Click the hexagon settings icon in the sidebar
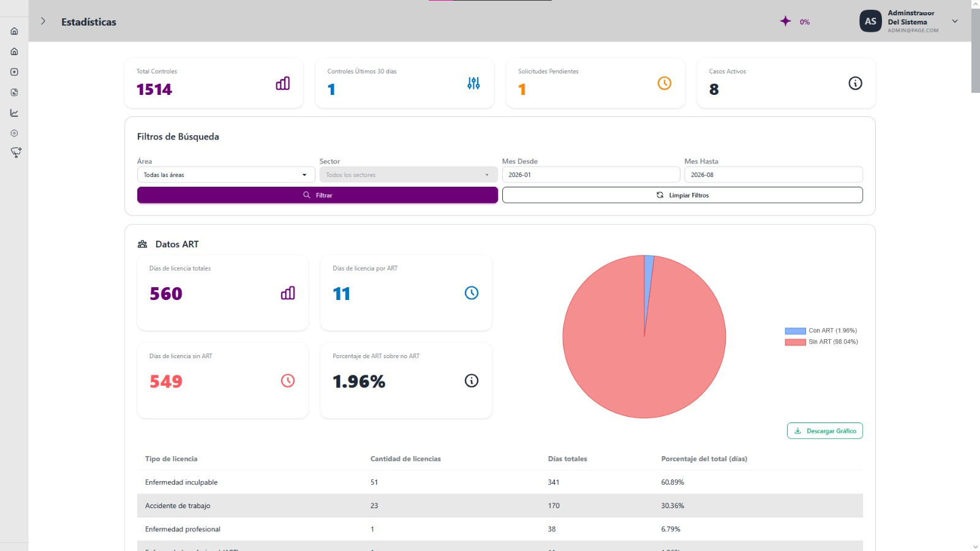 point(14,133)
